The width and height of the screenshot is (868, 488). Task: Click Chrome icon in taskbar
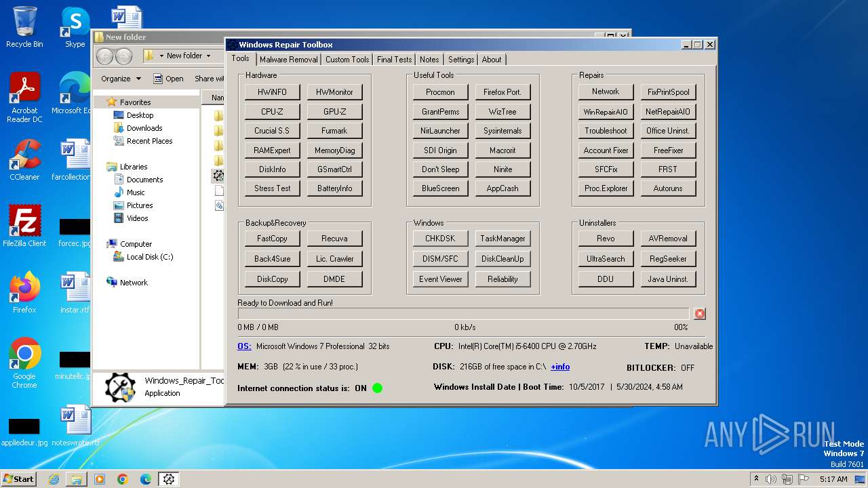point(123,479)
